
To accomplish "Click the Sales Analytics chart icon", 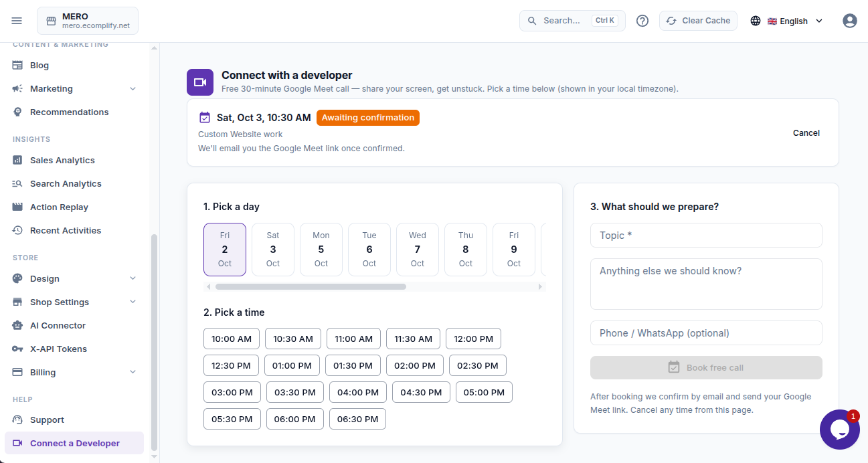I will click(17, 161).
